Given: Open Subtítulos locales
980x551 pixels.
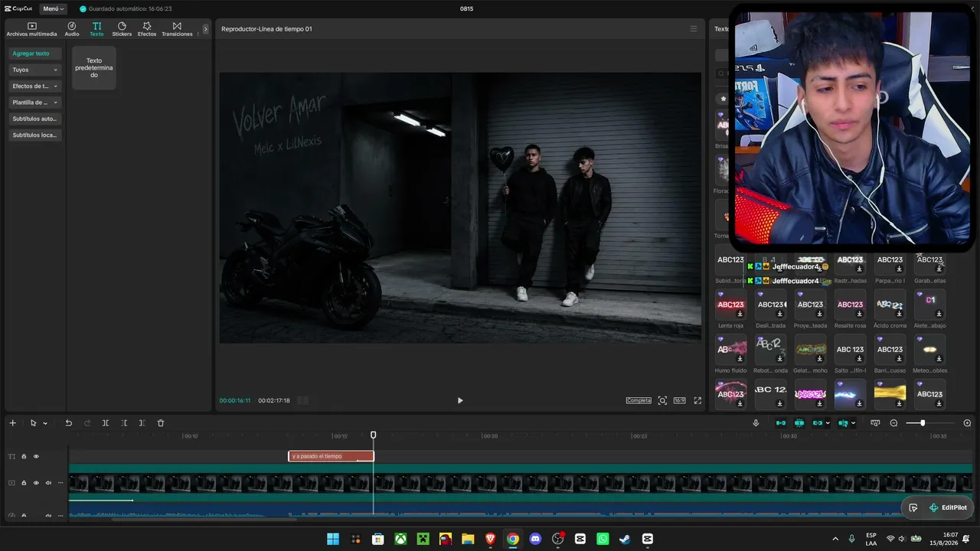Looking at the screenshot, I should point(35,135).
